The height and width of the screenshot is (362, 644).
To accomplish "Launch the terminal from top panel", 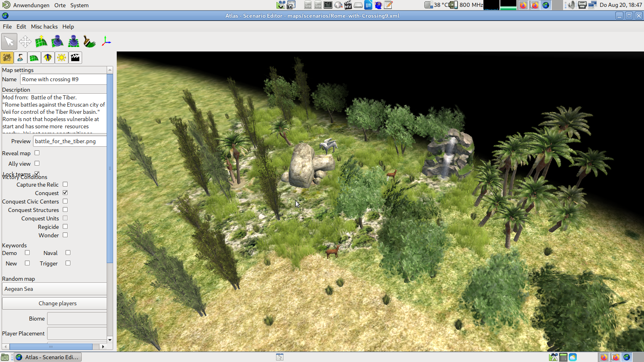I will point(328,5).
